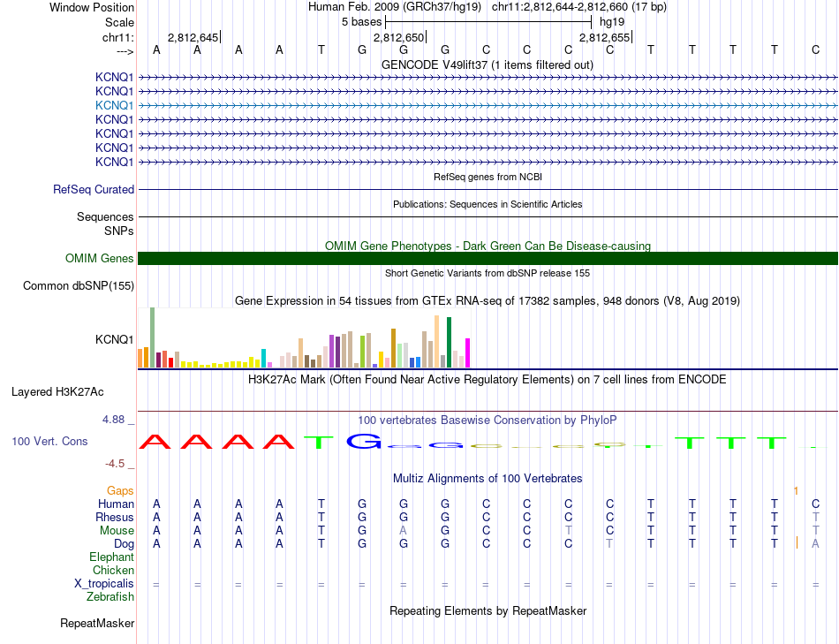Click the Mouse alignment row label

pos(117,531)
